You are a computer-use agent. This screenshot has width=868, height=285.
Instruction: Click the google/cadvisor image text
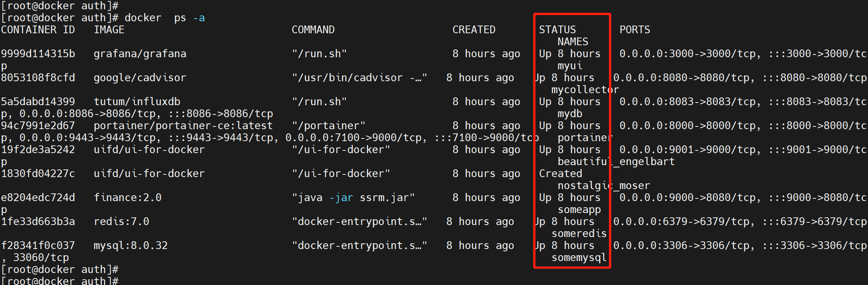tap(140, 78)
